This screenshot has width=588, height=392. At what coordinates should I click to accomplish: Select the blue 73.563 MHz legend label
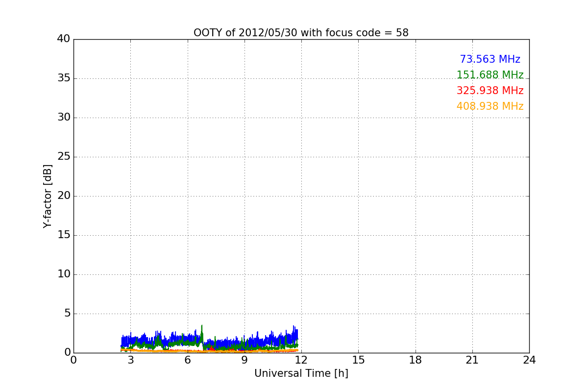click(490, 59)
